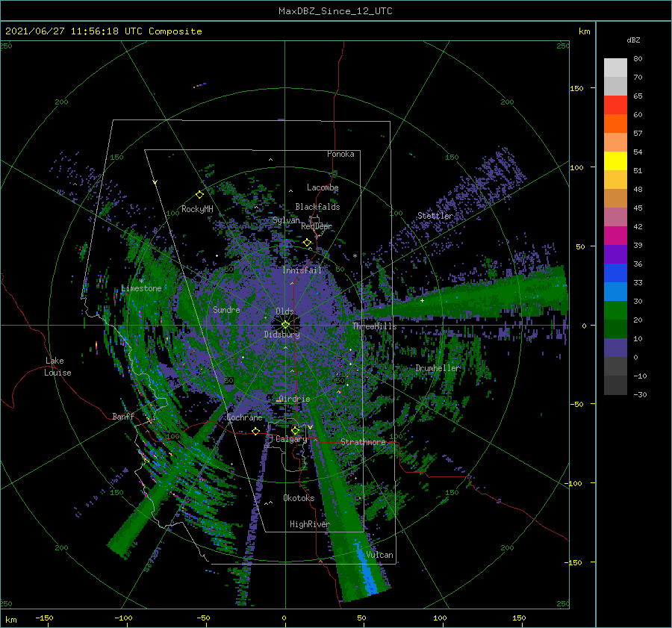Click the MaxDBZ_Since_12_UTC title
This screenshot has width=672, height=628.
pos(335,11)
